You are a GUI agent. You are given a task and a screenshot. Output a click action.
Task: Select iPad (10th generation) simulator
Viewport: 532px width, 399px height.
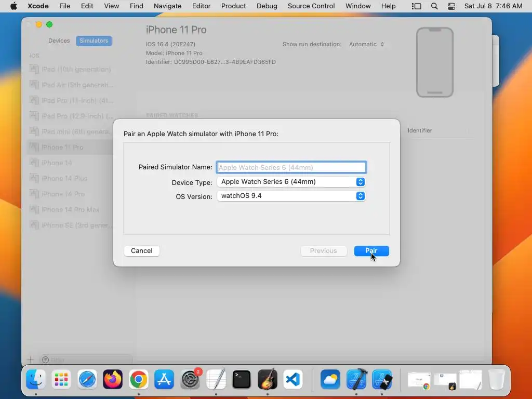click(x=71, y=69)
